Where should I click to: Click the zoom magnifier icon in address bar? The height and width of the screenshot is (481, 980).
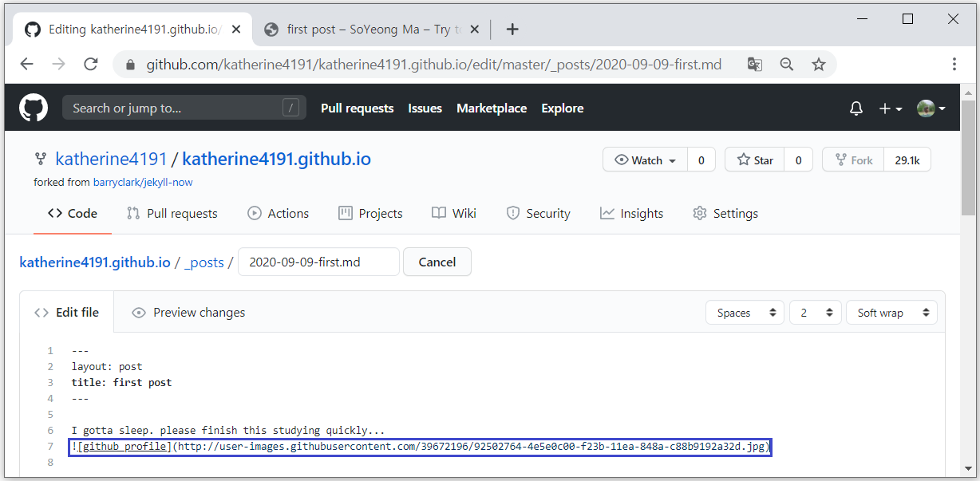786,65
